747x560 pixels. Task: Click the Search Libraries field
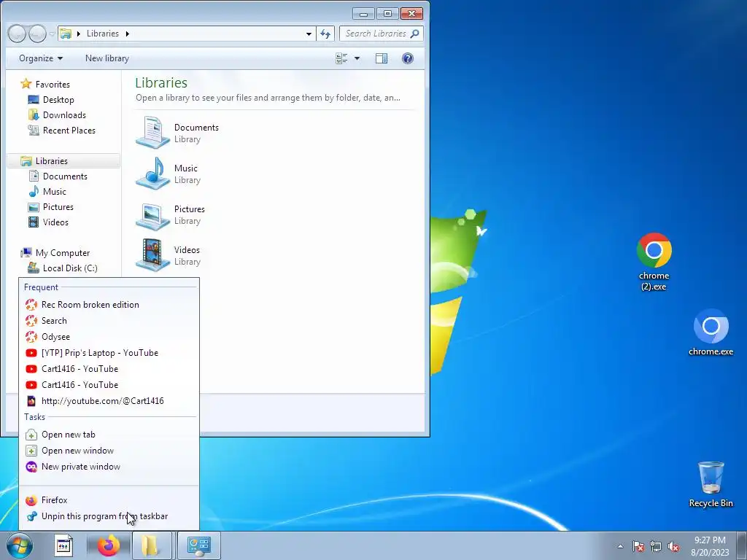click(x=381, y=34)
